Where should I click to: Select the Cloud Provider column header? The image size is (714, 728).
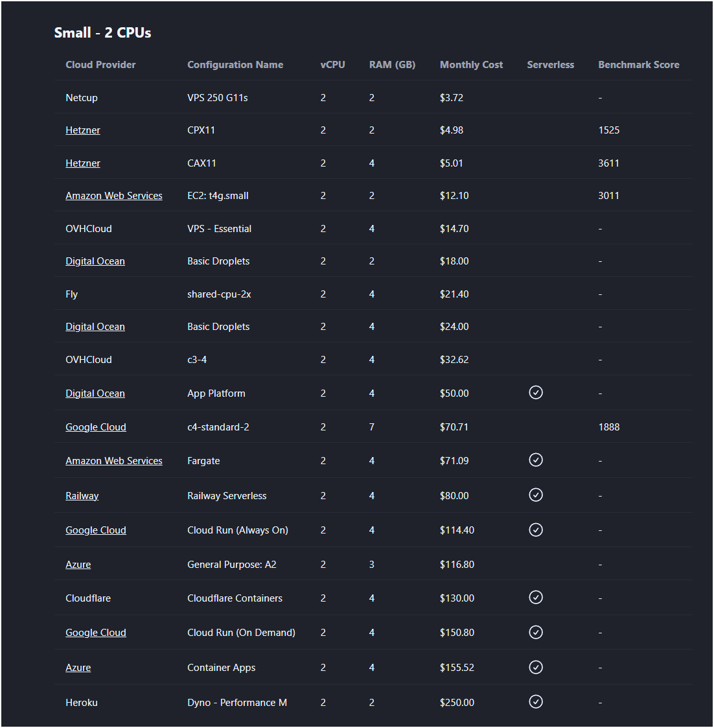[100, 65]
